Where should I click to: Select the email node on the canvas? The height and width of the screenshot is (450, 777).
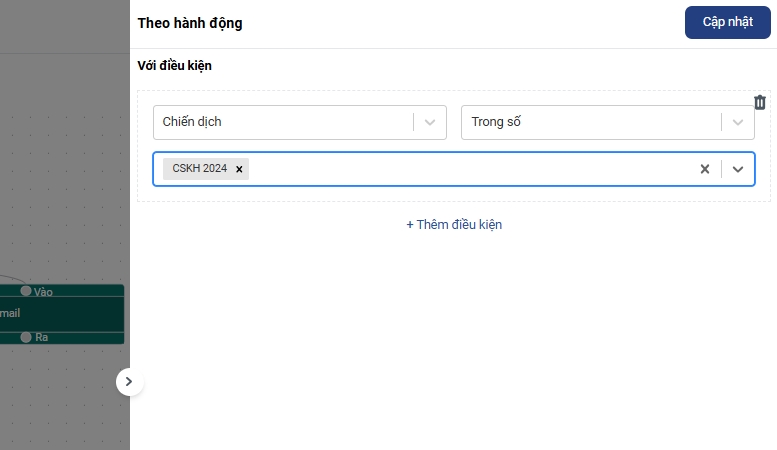pos(60,313)
